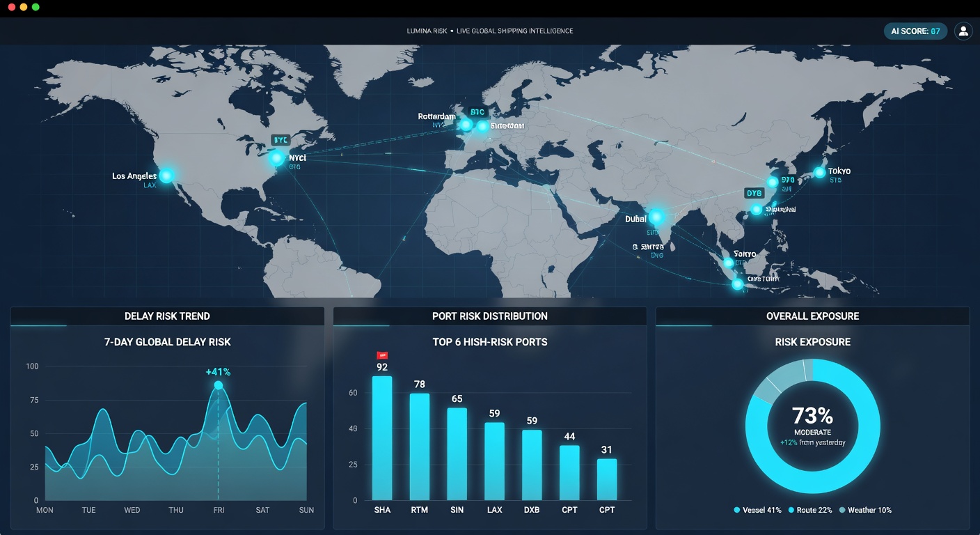Image resolution: width=980 pixels, height=535 pixels.
Task: Click the +41% peak point on Friday
Action: [x=219, y=385]
